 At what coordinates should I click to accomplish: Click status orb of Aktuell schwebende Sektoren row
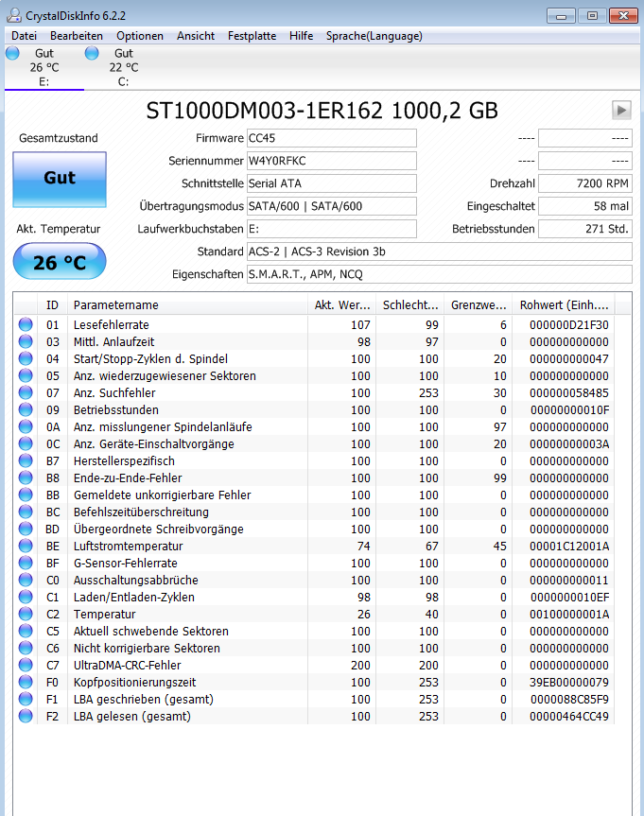[26, 631]
